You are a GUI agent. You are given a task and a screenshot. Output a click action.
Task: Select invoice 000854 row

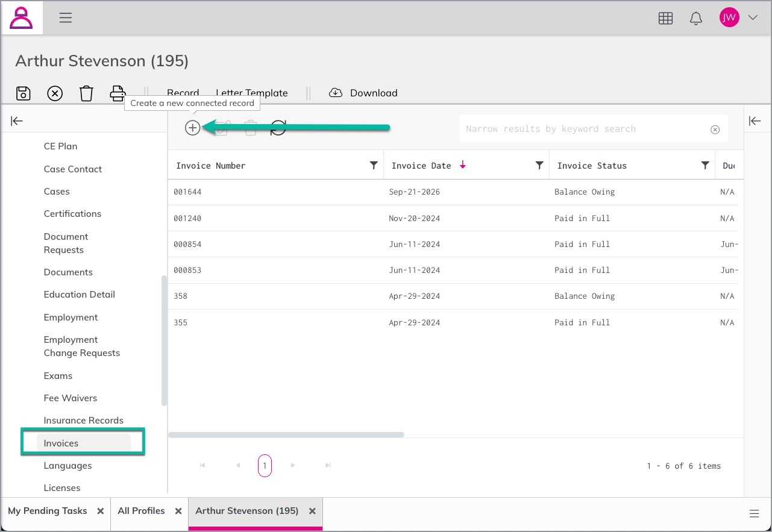(x=453, y=244)
